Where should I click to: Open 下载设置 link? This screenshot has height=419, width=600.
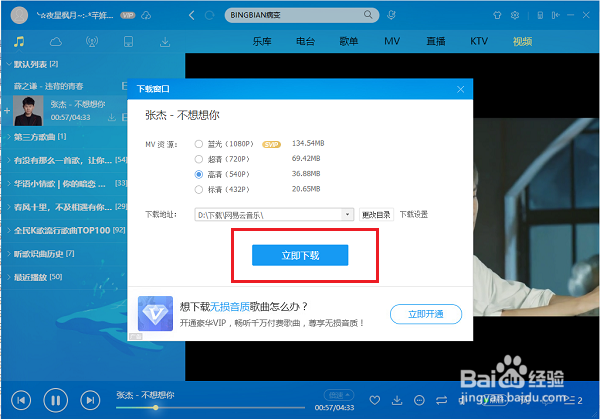tap(414, 215)
